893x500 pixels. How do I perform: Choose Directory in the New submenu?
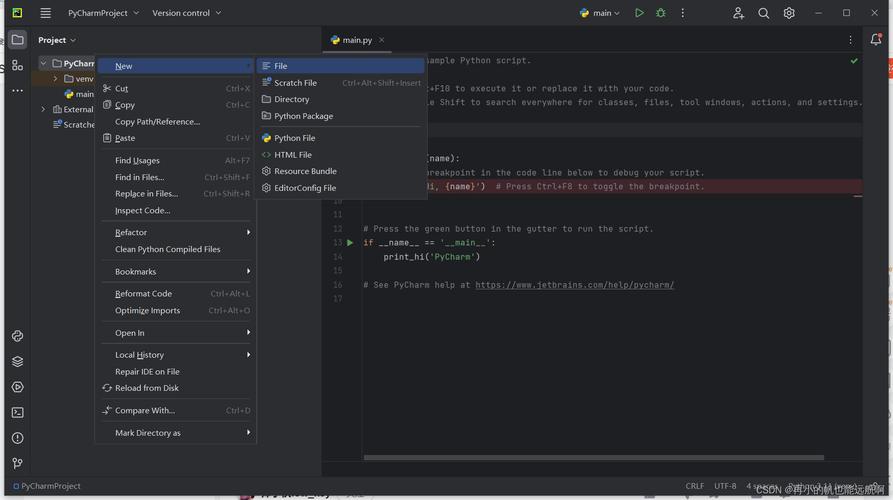coord(341,99)
